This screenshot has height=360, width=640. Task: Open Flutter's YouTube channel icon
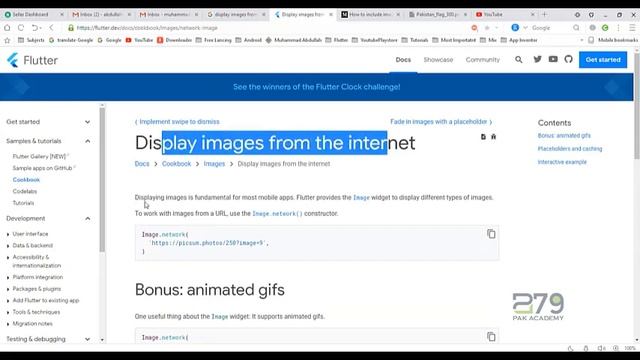[553, 59]
